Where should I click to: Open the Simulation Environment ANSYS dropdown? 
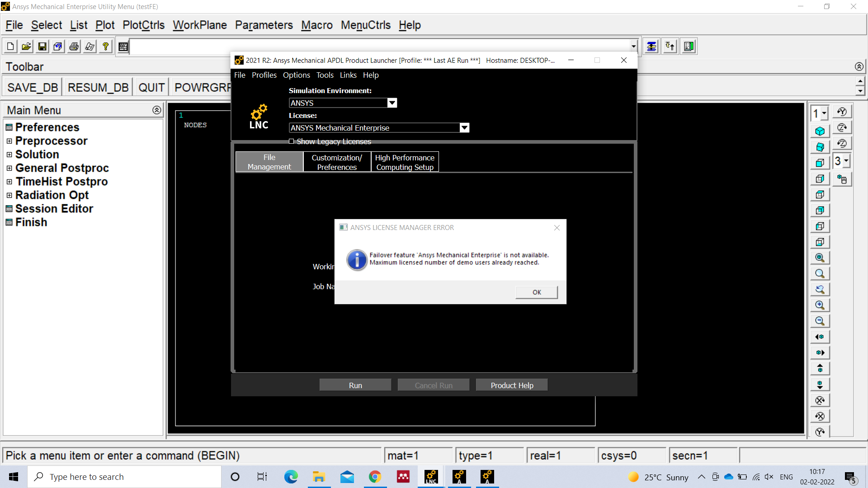pos(392,103)
